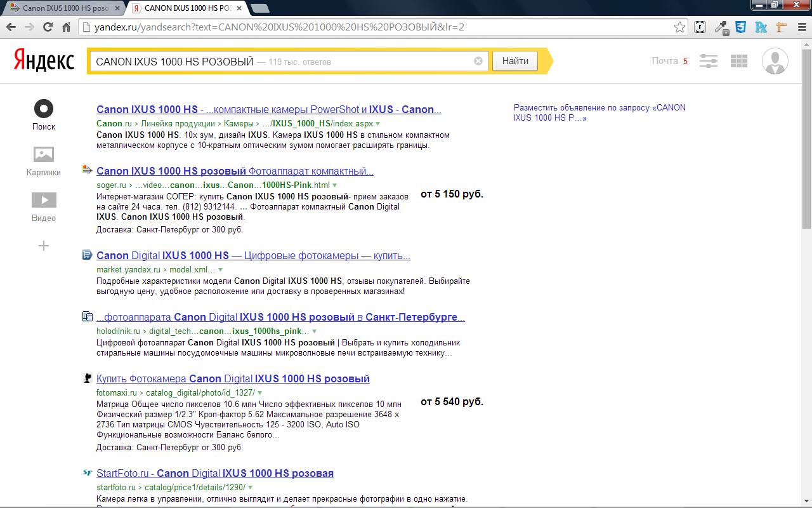Close the active Yandex search tab
This screenshot has height=508, width=812.
pos(240,8)
